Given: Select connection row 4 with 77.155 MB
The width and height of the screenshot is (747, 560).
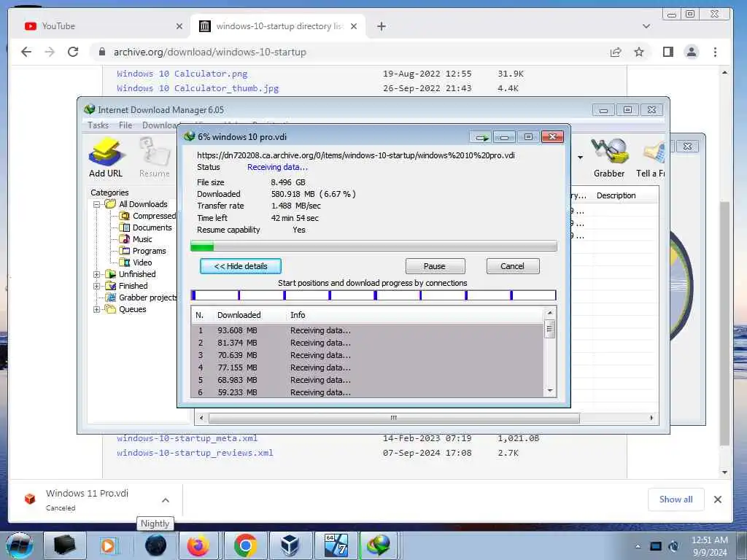Looking at the screenshot, I should (367, 367).
